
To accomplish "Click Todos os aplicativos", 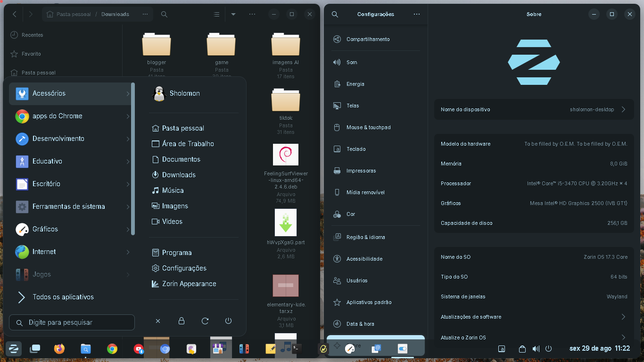I will click(63, 297).
